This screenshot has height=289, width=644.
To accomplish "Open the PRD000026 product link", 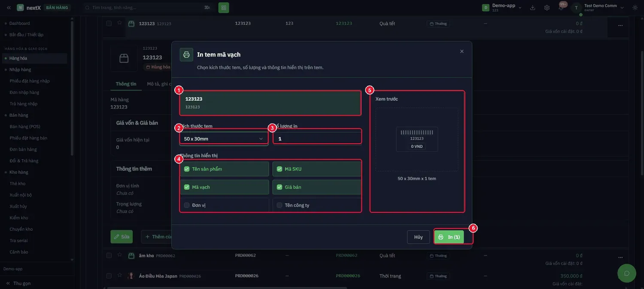I will click(x=348, y=276).
